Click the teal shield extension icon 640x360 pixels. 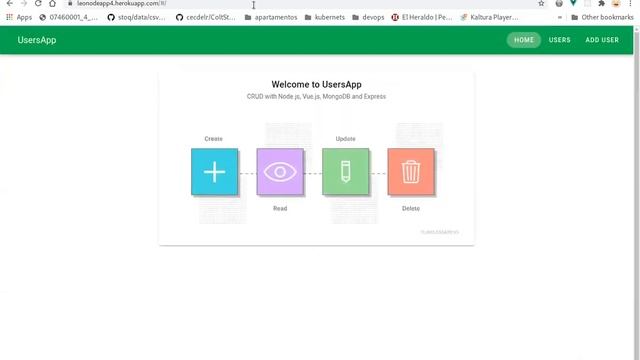coord(573,3)
